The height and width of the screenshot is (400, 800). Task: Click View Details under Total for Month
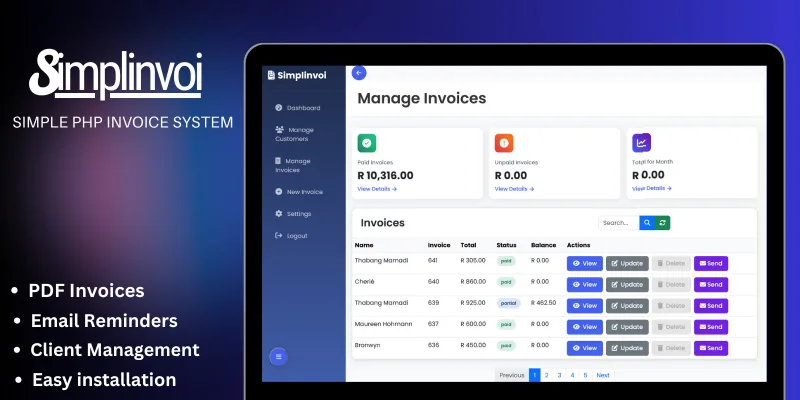point(652,188)
